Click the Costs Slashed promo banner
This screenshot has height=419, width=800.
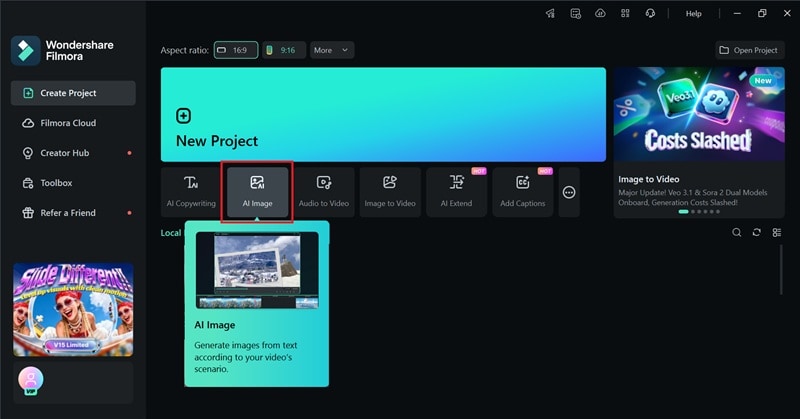pos(699,114)
